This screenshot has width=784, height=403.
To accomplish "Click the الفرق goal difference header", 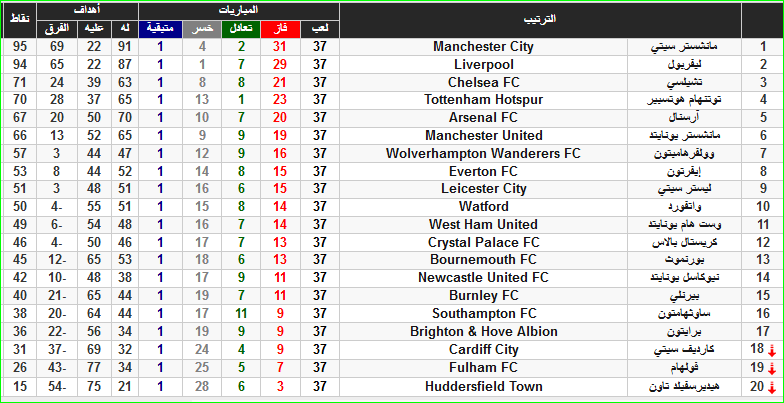I will coord(57,29).
